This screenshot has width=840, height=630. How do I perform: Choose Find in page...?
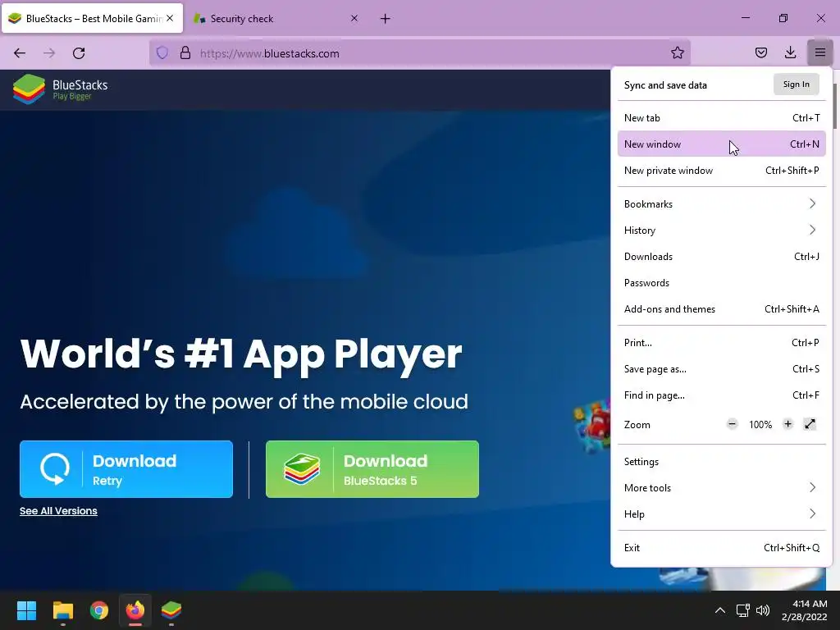[722, 395]
